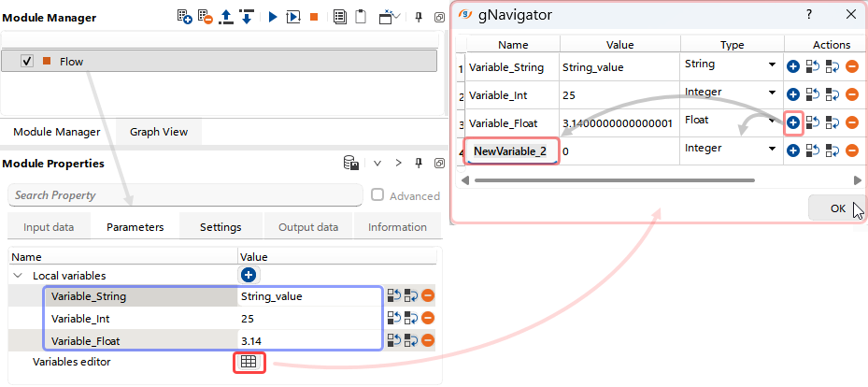868x387 pixels.
Task: Copy modules with the list-copy icon
Action: 340,17
